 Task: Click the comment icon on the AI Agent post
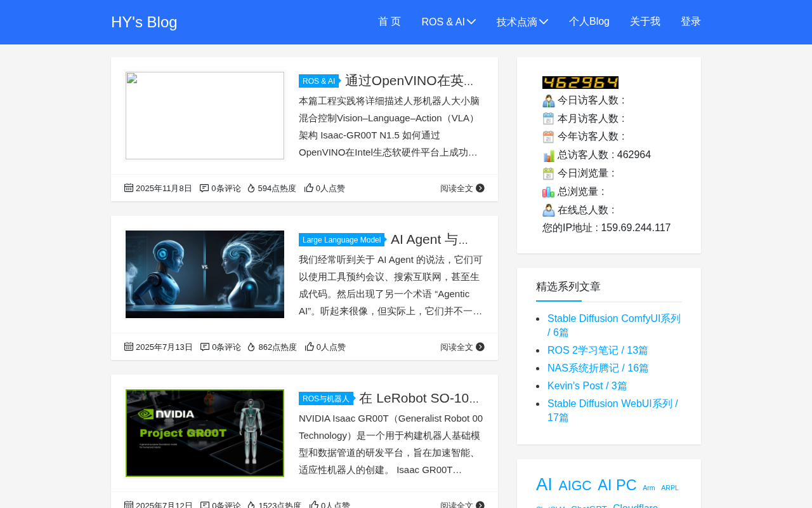tap(205, 347)
